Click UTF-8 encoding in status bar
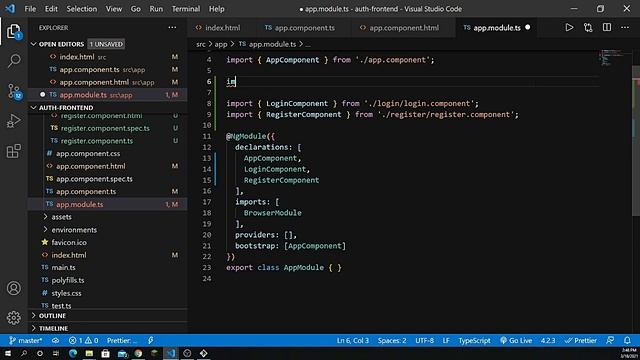The image size is (640, 360). (424, 340)
